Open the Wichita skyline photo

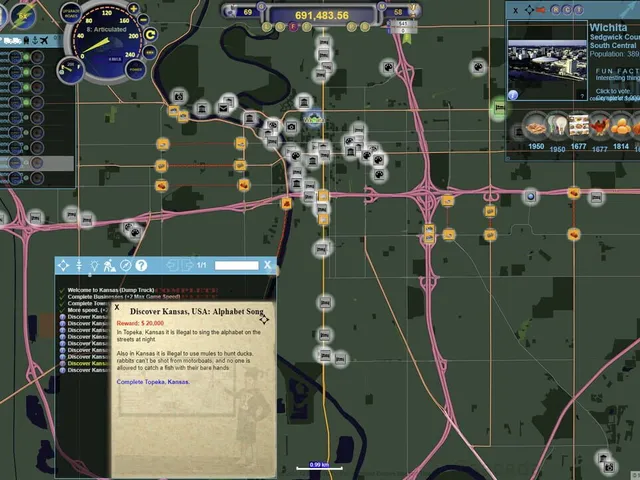(547, 61)
